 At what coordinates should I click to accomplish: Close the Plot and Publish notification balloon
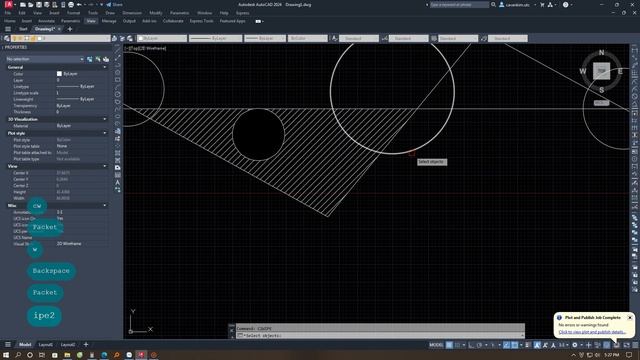click(x=630, y=317)
